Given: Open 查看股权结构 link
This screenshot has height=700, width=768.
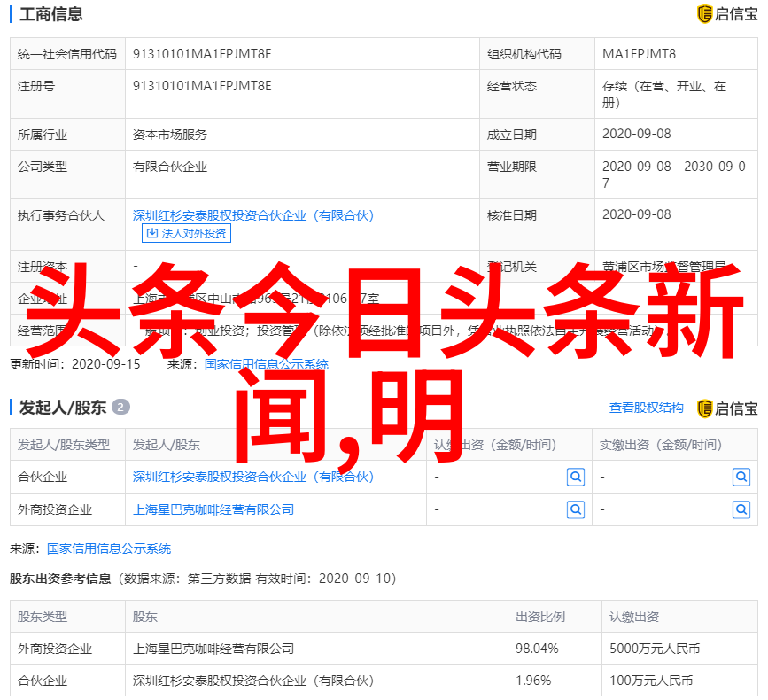Looking at the screenshot, I should (646, 408).
